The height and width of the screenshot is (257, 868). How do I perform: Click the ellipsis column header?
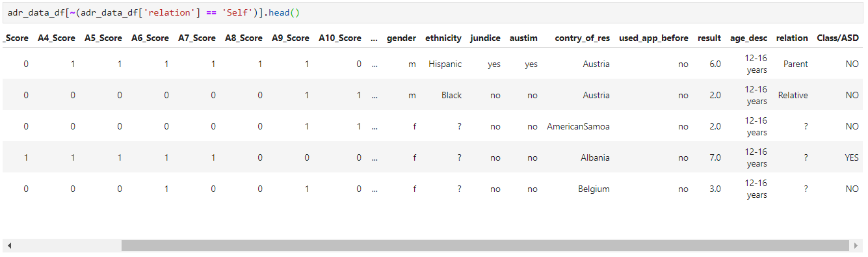374,38
